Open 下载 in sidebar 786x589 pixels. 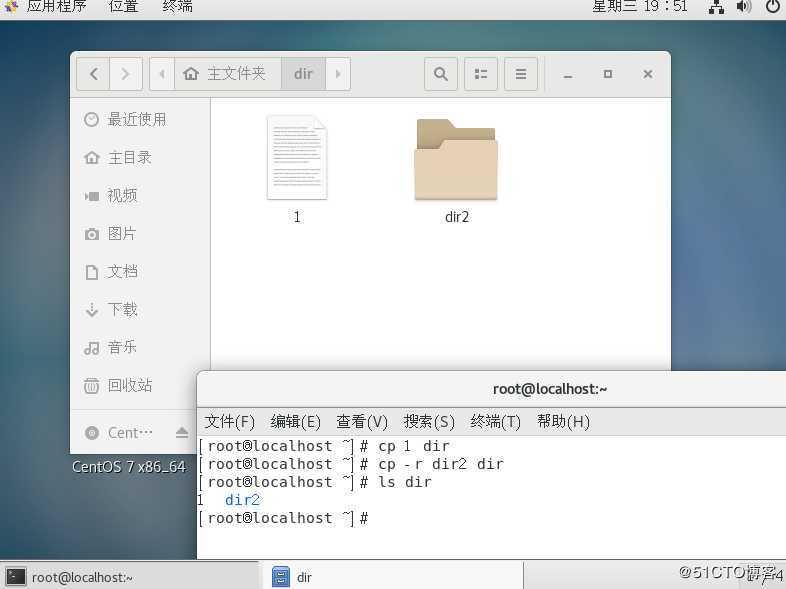pyautogui.click(x=140, y=309)
